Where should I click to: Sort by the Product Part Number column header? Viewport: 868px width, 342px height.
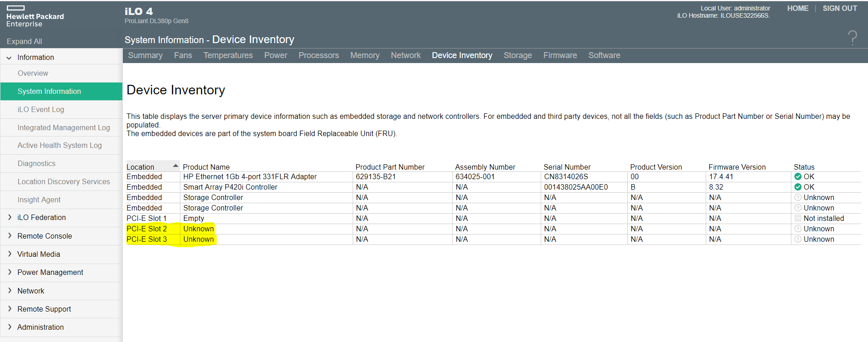390,167
